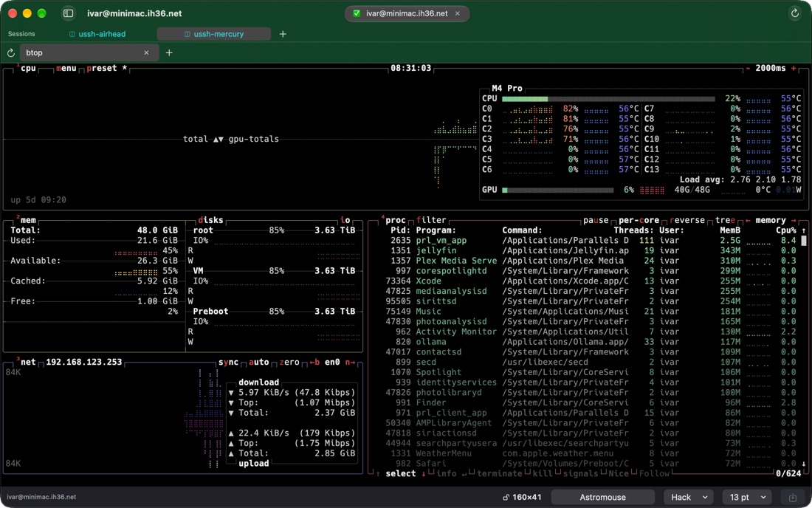The height and width of the screenshot is (508, 812).
Task: Switch to the ussh-airhead session
Action: tap(97, 34)
